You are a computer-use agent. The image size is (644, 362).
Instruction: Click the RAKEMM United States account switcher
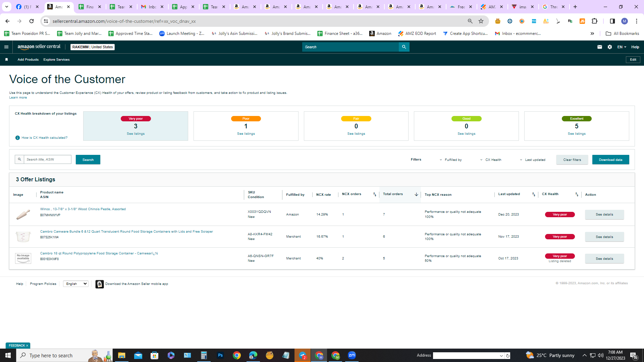coord(93,47)
